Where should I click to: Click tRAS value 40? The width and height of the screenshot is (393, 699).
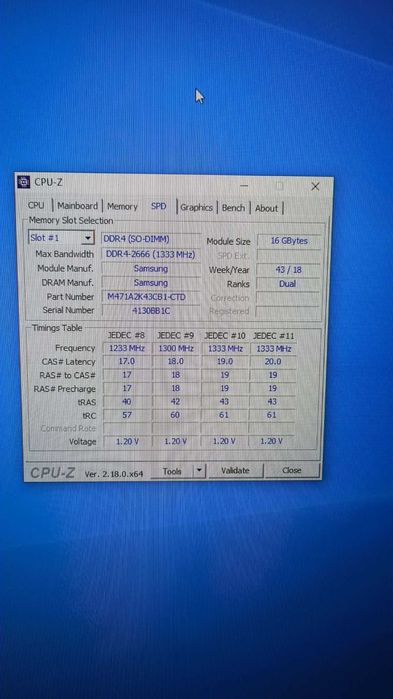tap(127, 402)
